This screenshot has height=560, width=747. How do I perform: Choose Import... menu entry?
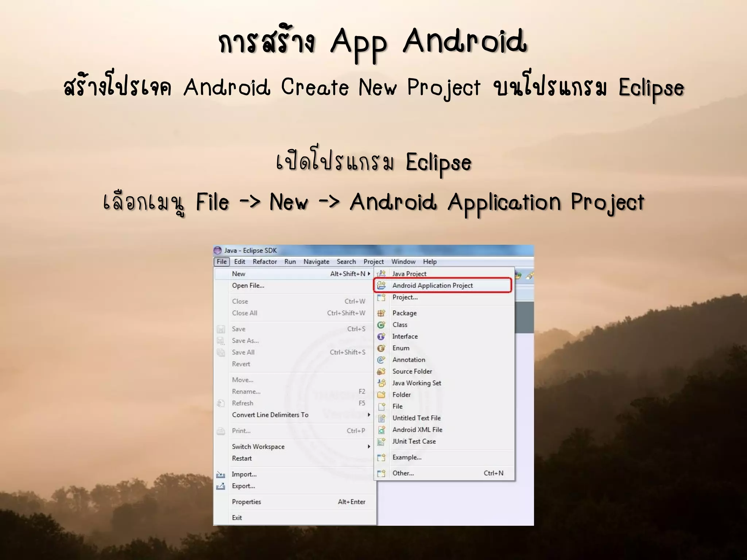coord(295,474)
